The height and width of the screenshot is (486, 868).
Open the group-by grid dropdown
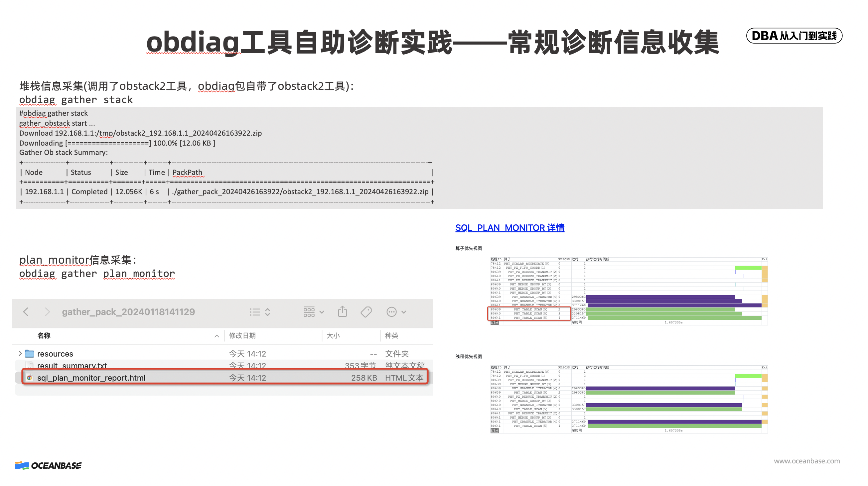point(313,312)
